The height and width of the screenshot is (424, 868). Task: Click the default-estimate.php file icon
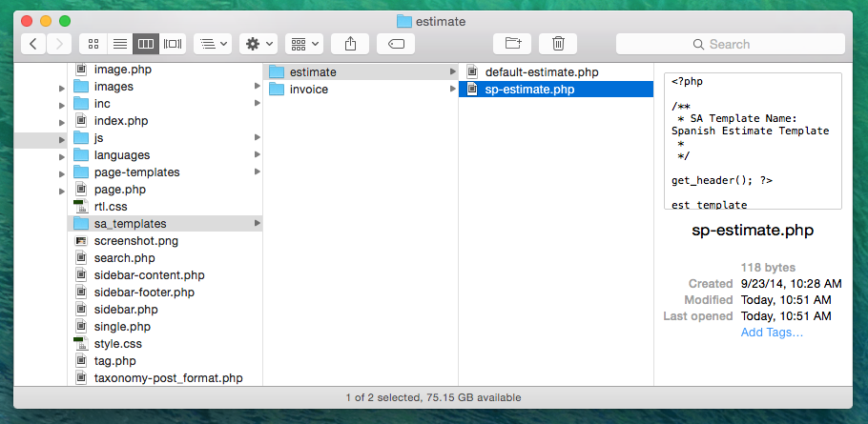pos(471,71)
